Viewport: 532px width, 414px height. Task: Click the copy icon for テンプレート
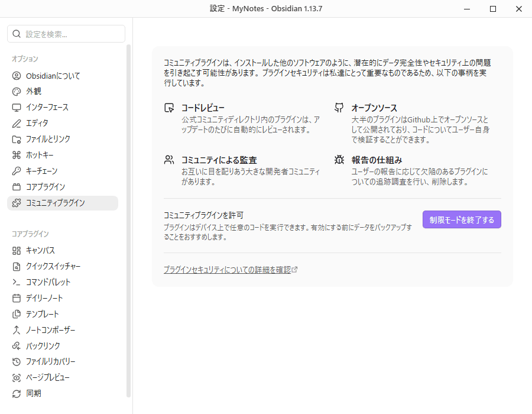tap(17, 314)
